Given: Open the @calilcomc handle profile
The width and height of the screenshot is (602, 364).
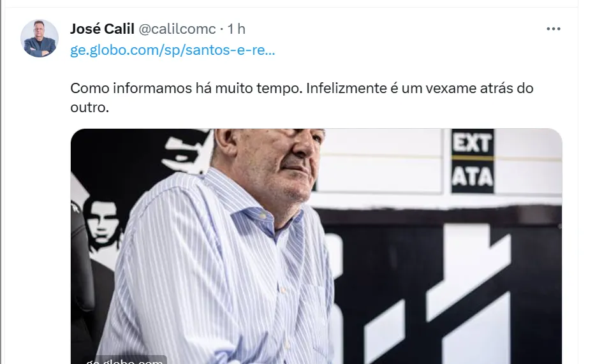Looking at the screenshot, I should click(x=177, y=29).
